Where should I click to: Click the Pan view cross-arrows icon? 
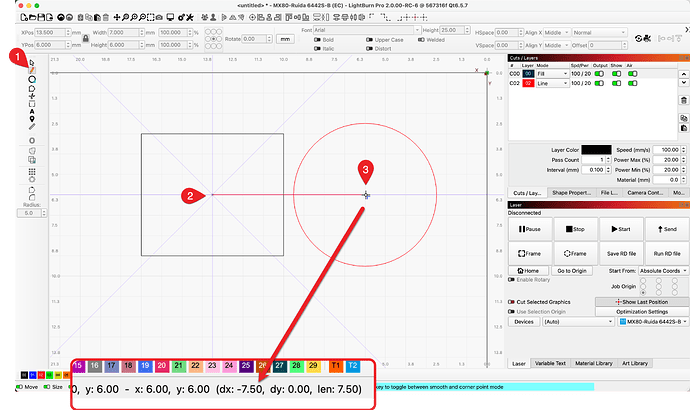coord(117,18)
